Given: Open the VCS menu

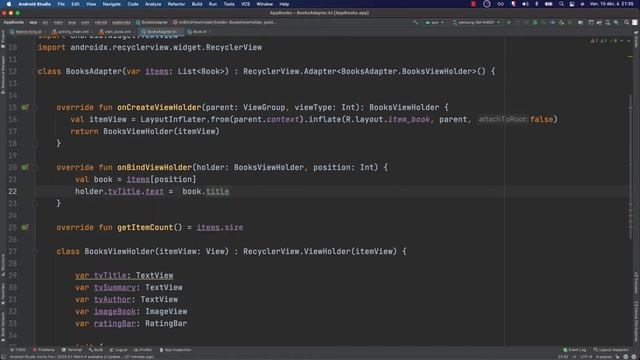Looking at the screenshot, I should click(245, 4).
